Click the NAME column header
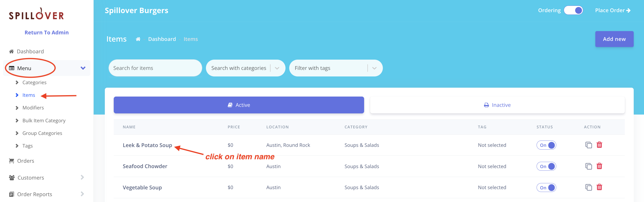Image resolution: width=644 pixels, height=202 pixels. (x=129, y=127)
